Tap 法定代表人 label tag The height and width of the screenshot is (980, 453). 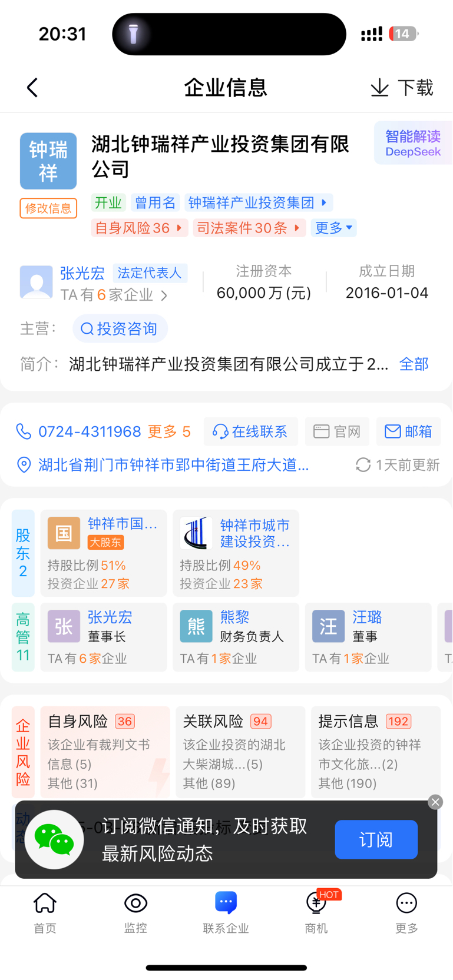click(x=150, y=273)
